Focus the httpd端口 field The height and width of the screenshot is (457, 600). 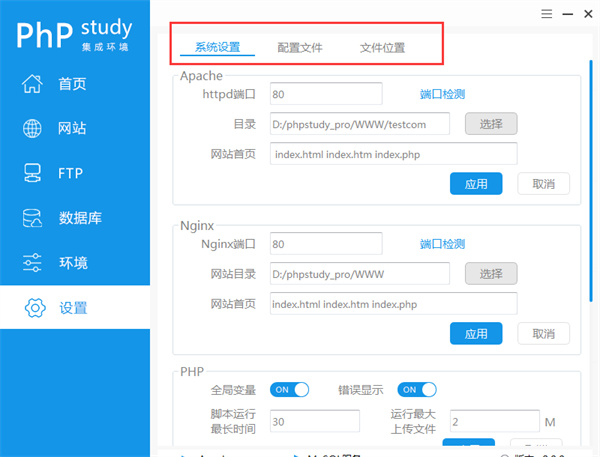326,94
